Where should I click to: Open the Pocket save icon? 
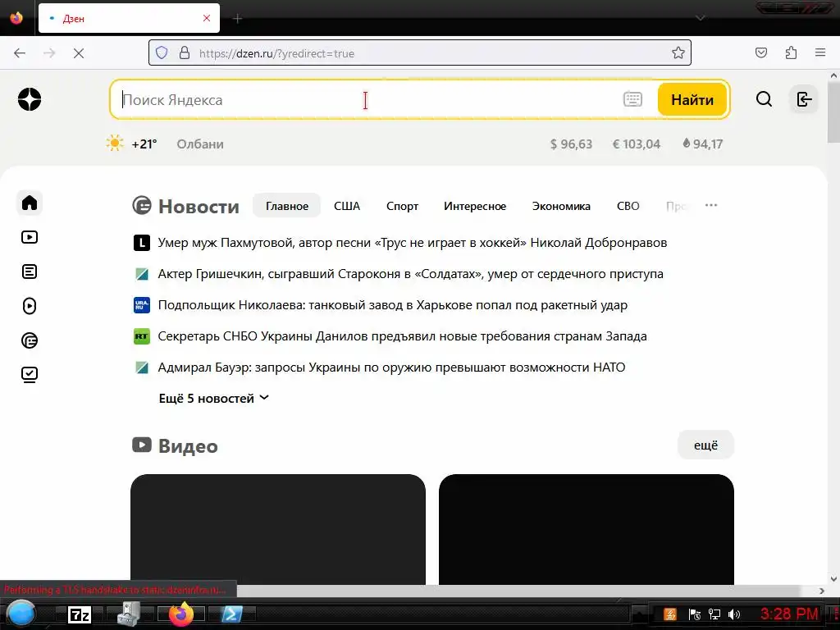pyautogui.click(x=761, y=52)
